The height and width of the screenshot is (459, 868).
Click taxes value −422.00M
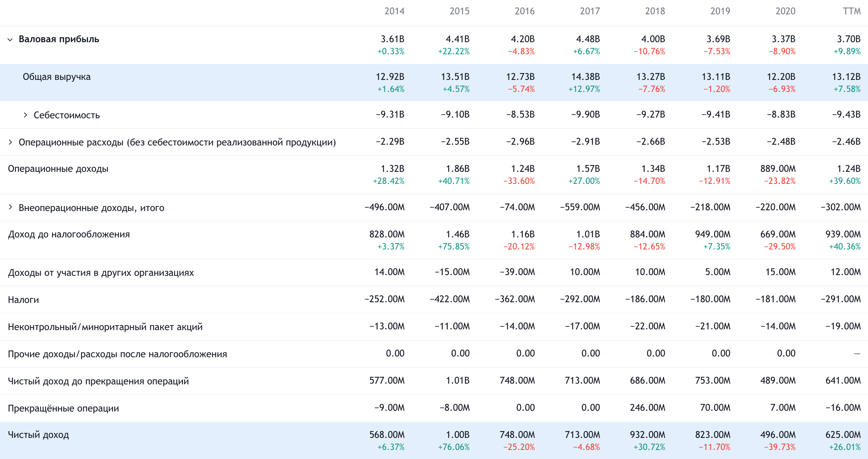point(450,299)
